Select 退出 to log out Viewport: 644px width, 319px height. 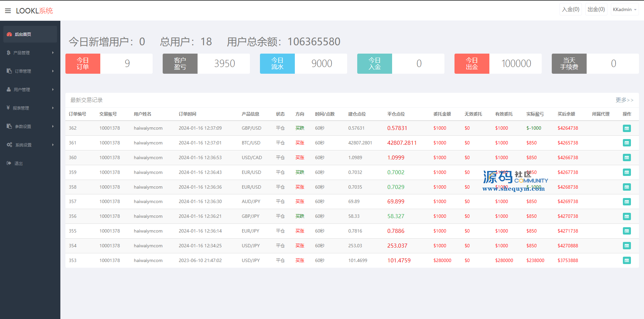[30, 163]
